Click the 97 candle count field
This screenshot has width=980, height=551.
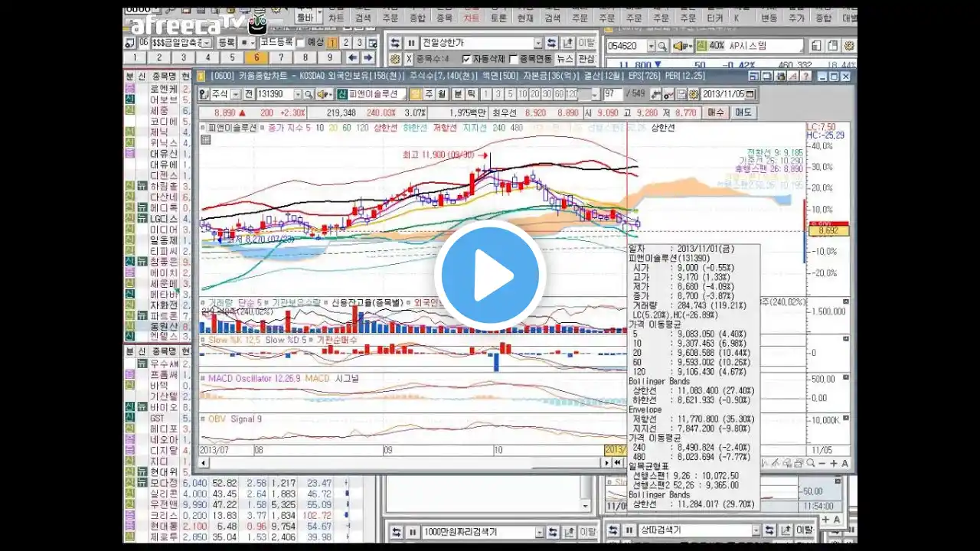pyautogui.click(x=613, y=93)
